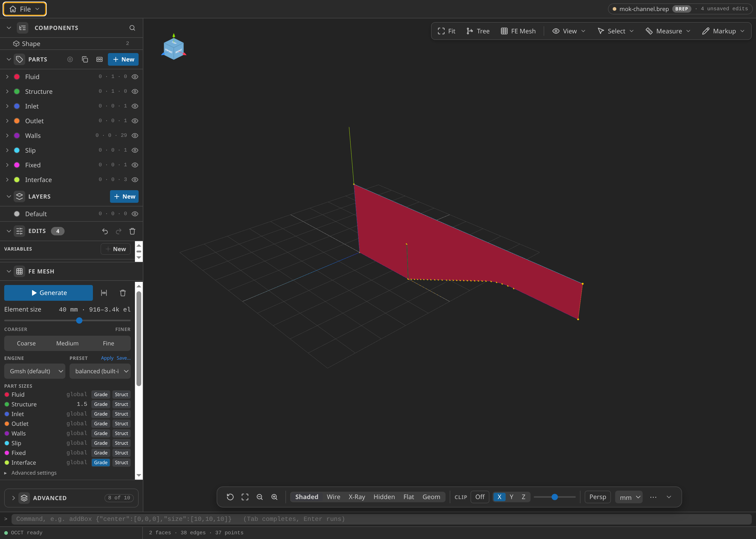The width and height of the screenshot is (756, 539).
Task: Select the Medium mesh size button
Action: [x=67, y=343]
